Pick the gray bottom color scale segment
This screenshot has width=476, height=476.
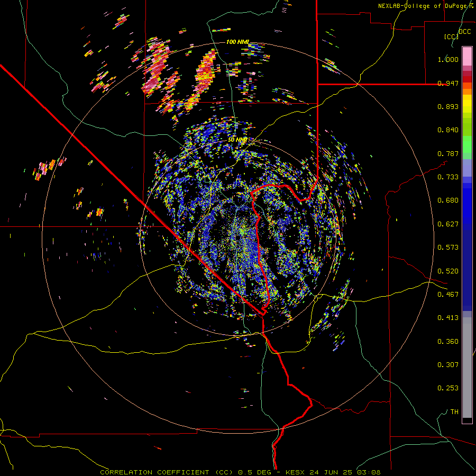tap(467, 368)
